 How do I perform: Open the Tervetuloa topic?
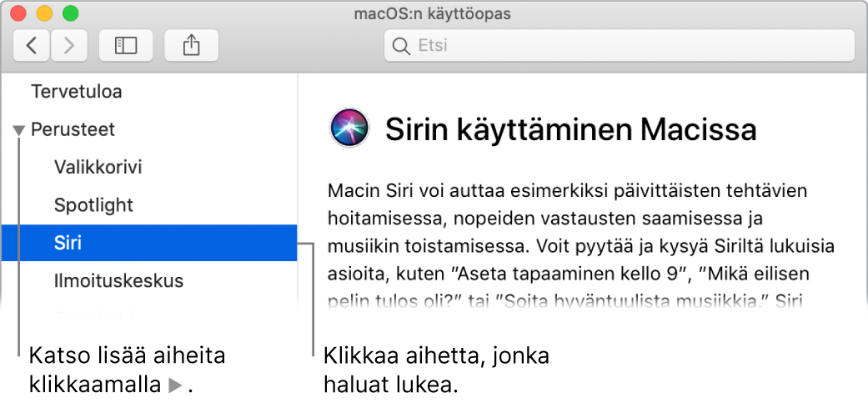click(x=77, y=92)
